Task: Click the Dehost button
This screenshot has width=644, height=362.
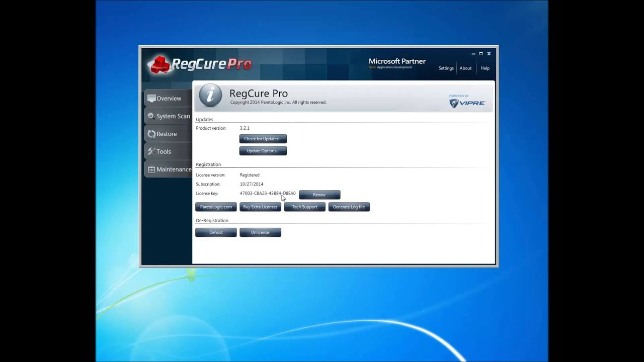Action: click(x=216, y=232)
